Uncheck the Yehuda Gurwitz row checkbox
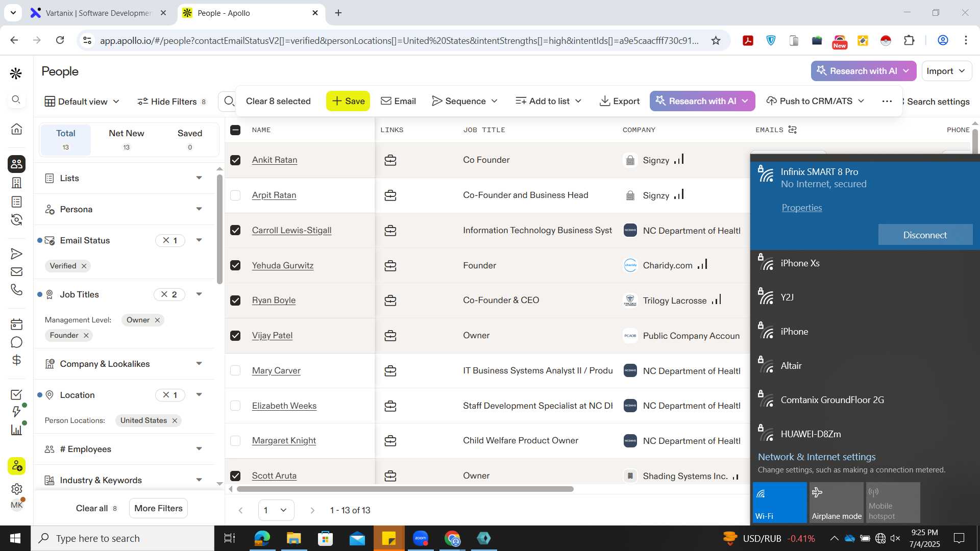The width and height of the screenshot is (980, 551). (x=235, y=265)
